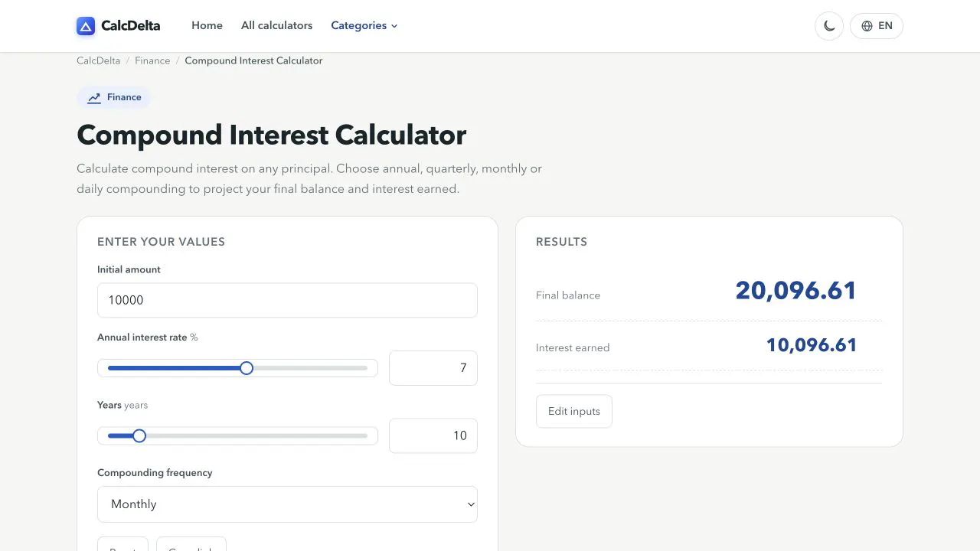Click the Annual interest rate slider handle
980x551 pixels.
click(247, 368)
